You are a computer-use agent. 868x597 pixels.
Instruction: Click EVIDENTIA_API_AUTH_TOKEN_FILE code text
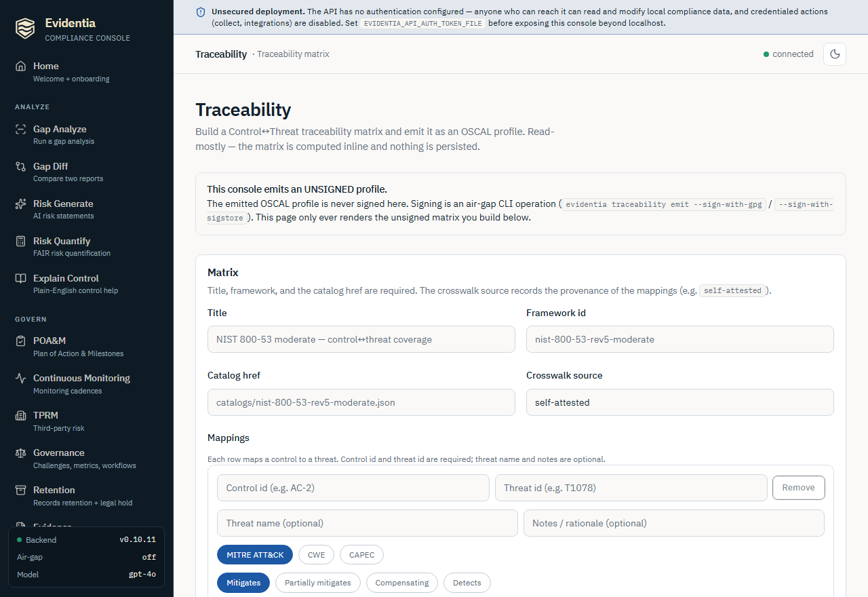422,23
